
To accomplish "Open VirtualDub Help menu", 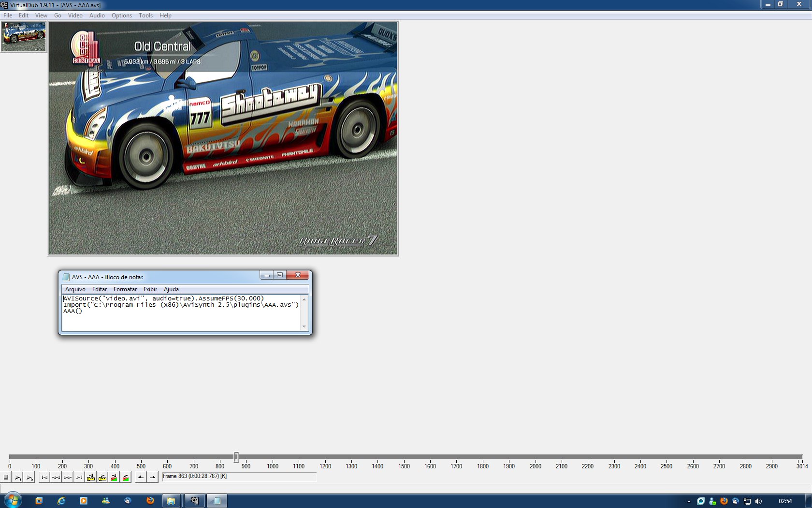I will click(x=165, y=15).
